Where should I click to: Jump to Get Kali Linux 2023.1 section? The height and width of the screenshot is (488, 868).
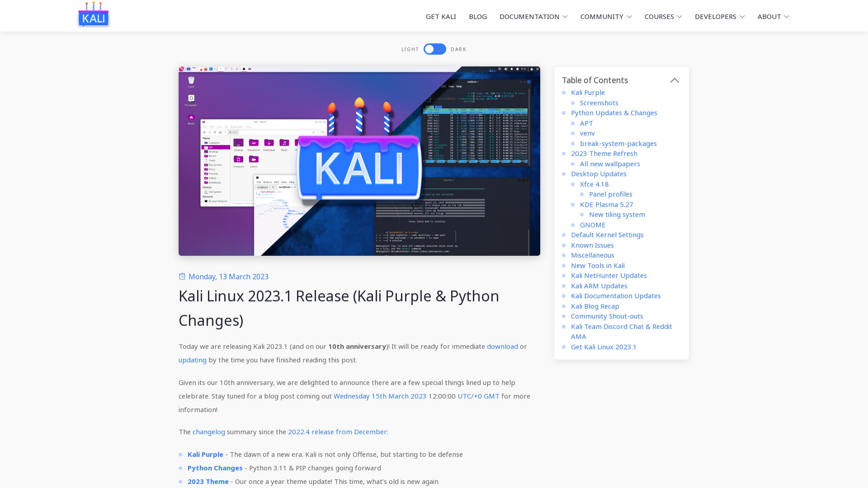point(604,347)
